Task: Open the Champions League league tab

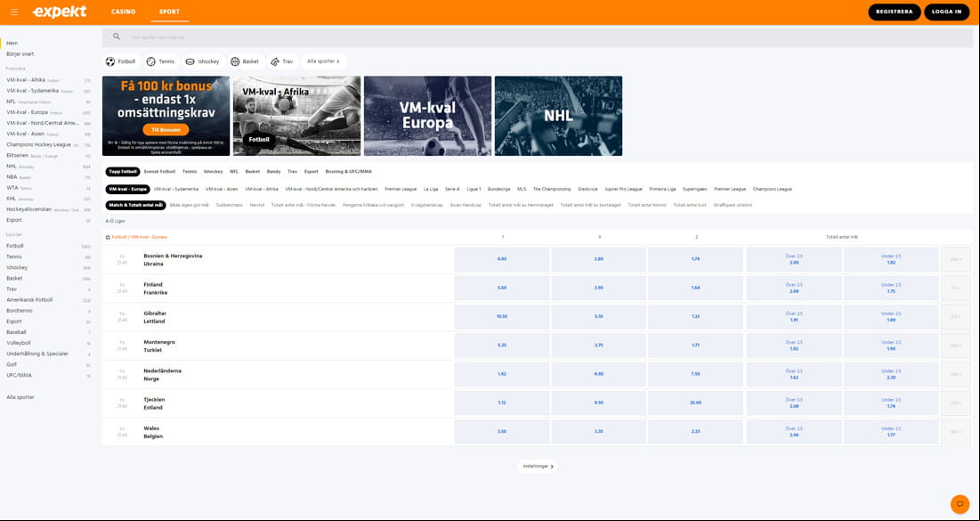Action: coord(773,189)
